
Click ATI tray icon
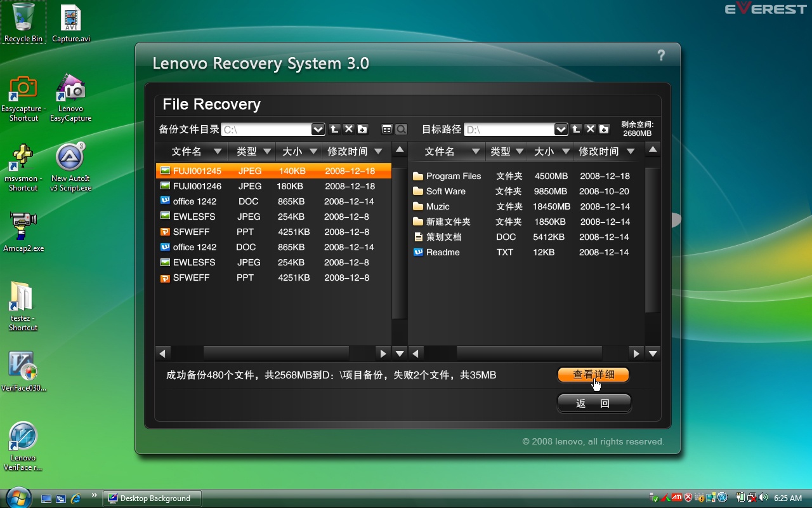[x=677, y=498]
